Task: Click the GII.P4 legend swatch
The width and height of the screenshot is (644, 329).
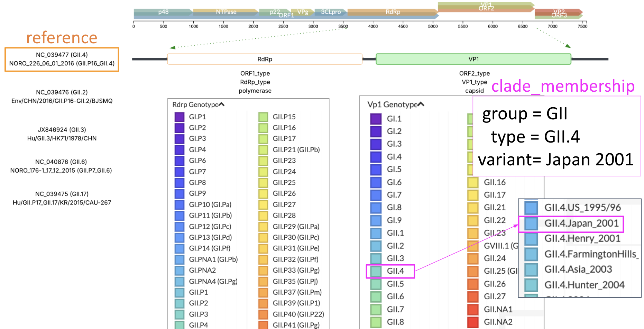Action: (179, 325)
